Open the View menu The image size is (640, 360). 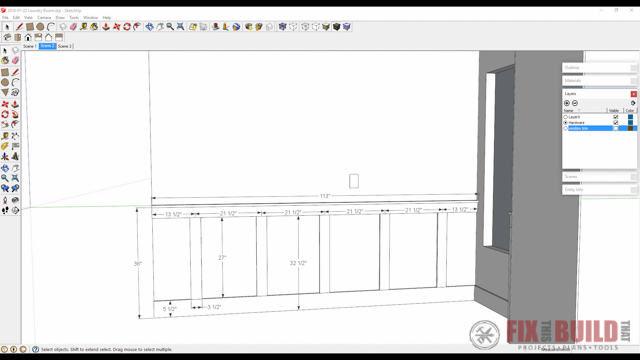pyautogui.click(x=28, y=18)
